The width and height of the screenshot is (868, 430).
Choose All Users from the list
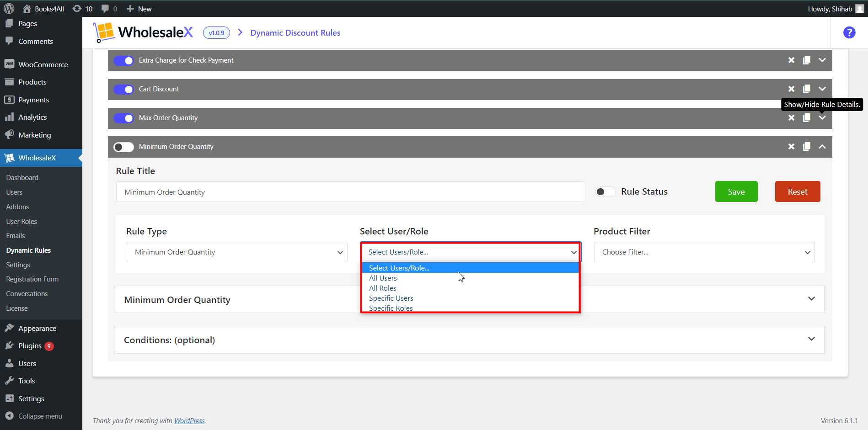[x=470, y=278]
